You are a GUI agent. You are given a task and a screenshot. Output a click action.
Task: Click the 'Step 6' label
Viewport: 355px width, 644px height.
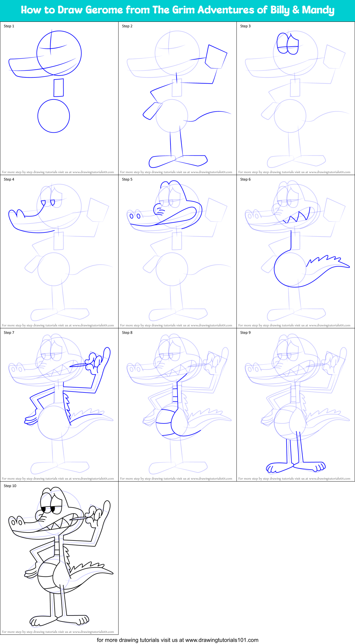pos(245,179)
